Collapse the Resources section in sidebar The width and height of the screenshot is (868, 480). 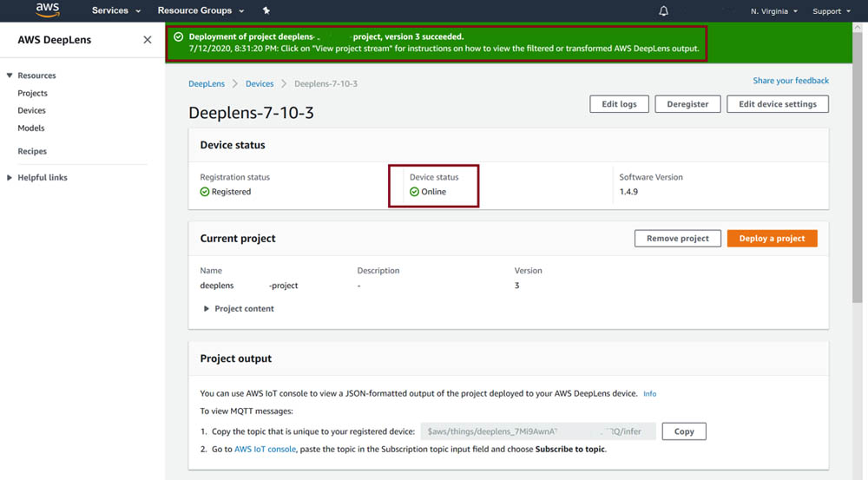pos(10,76)
